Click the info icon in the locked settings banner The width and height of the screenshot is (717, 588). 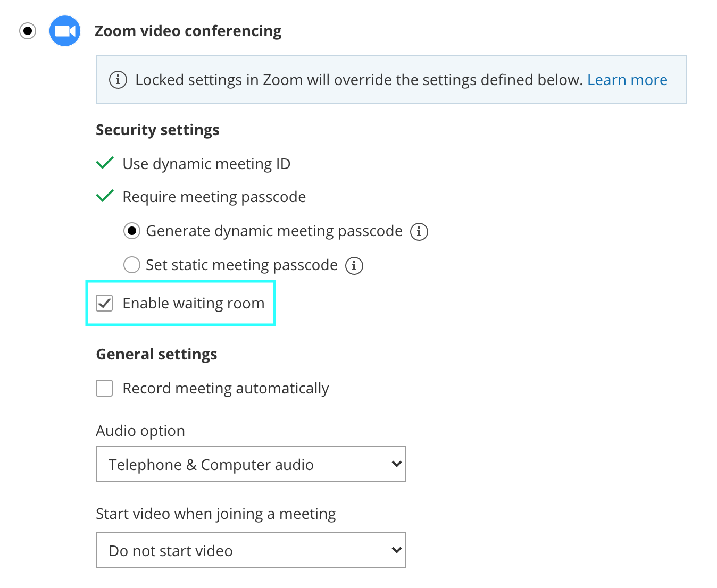(118, 80)
